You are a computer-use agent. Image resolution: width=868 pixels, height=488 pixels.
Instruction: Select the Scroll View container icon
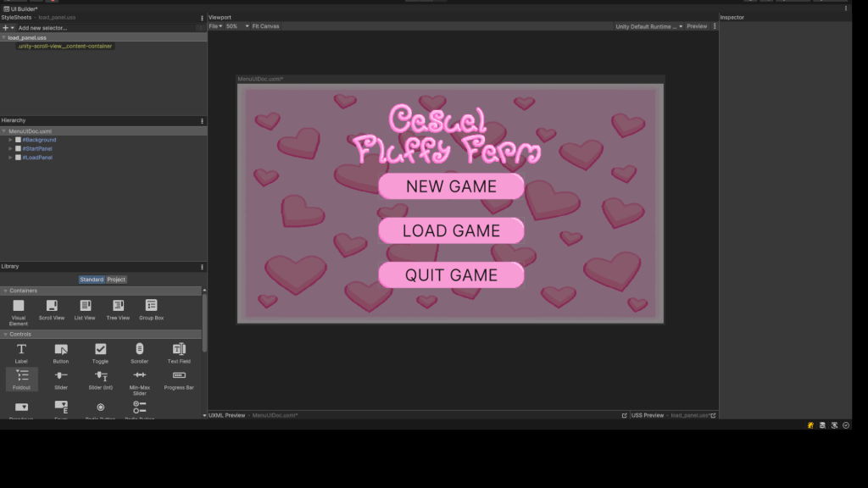click(x=52, y=309)
